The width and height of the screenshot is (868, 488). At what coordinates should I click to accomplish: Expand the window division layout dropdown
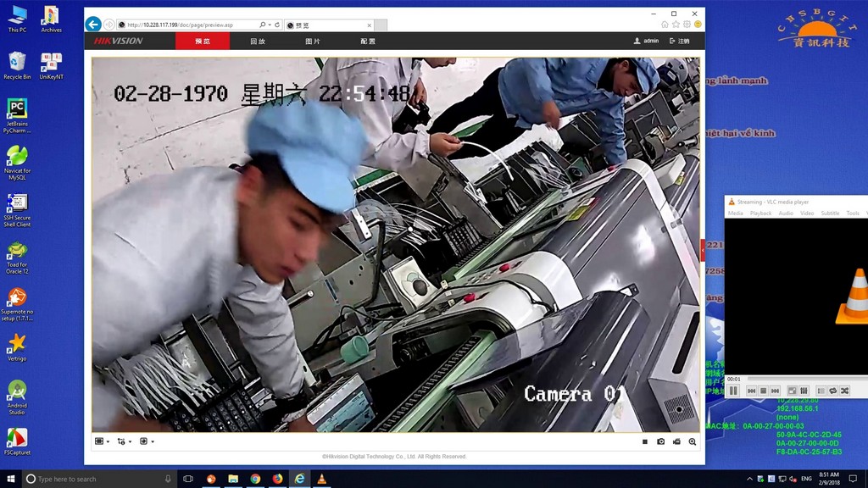point(102,441)
